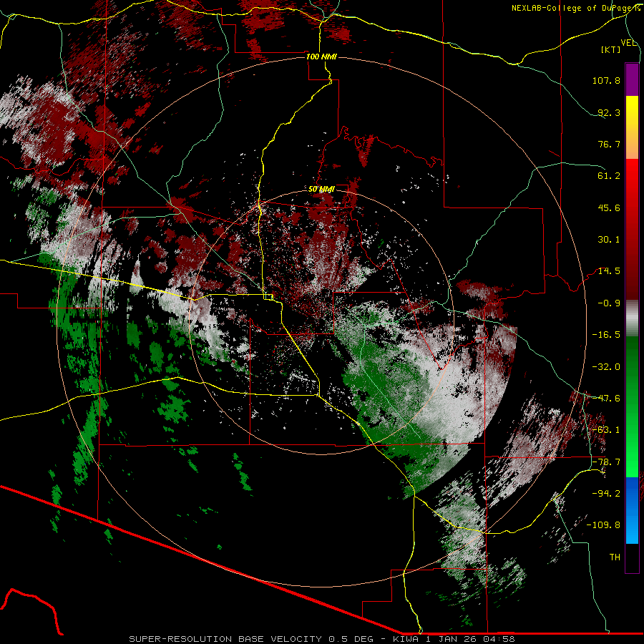This screenshot has height=644, width=644.
Task: Select the -78.7 legend value
Action: click(606, 462)
